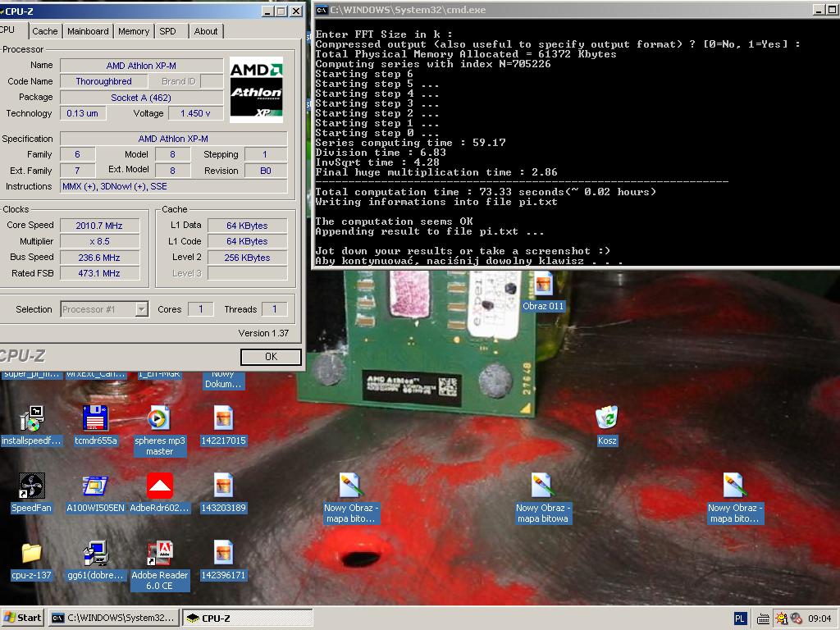Expand the Processor #1 selection dropdown
Viewport: 840px width, 630px height.
(x=141, y=309)
